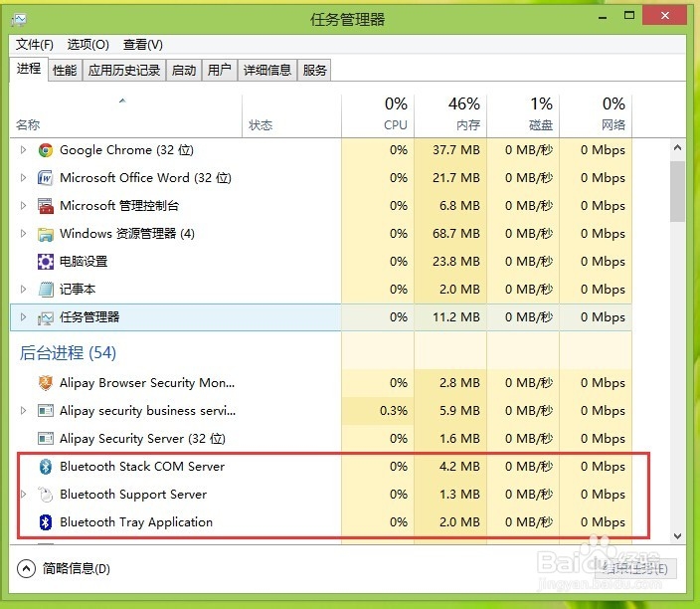Click the Bluetooth Stack COM Server icon
Viewport: 700px width, 609px height.
click(46, 467)
